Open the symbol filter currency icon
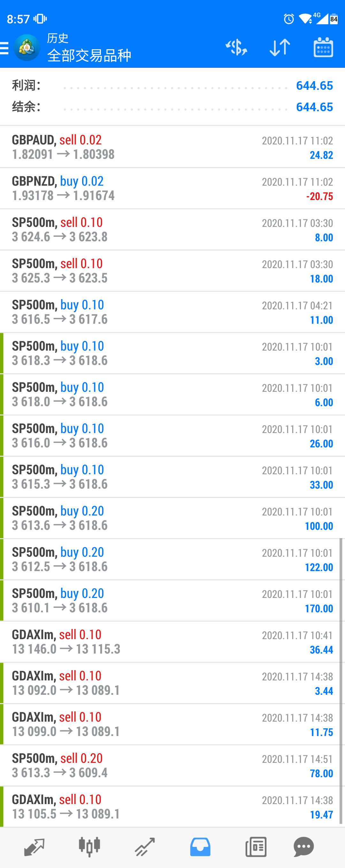This screenshot has width=345, height=868. [x=236, y=47]
